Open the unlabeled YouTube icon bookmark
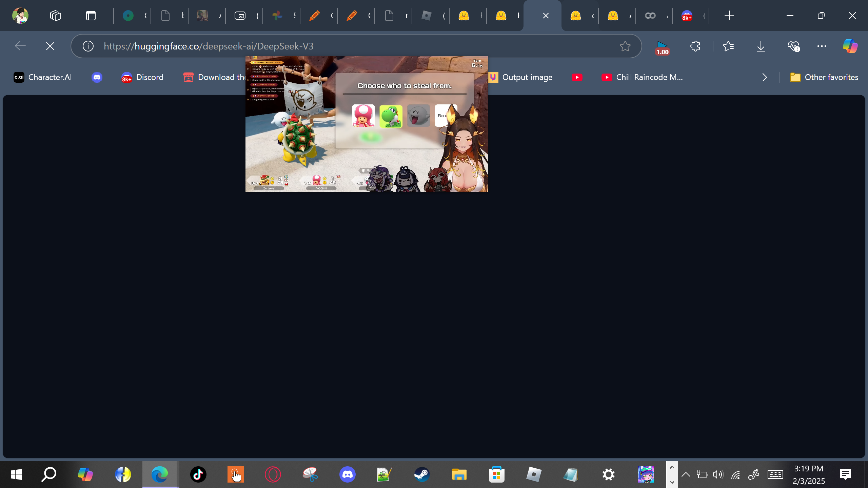The height and width of the screenshot is (488, 868). tap(577, 77)
